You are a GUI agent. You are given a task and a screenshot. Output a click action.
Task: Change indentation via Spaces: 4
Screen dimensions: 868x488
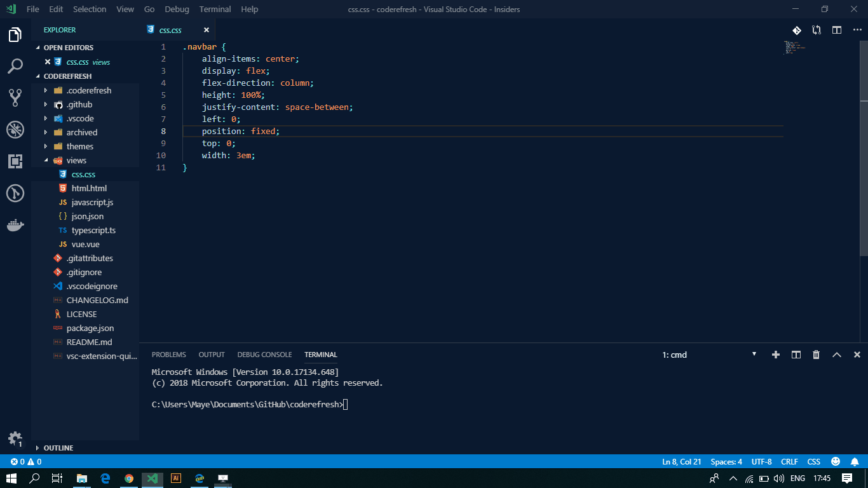[x=726, y=462]
